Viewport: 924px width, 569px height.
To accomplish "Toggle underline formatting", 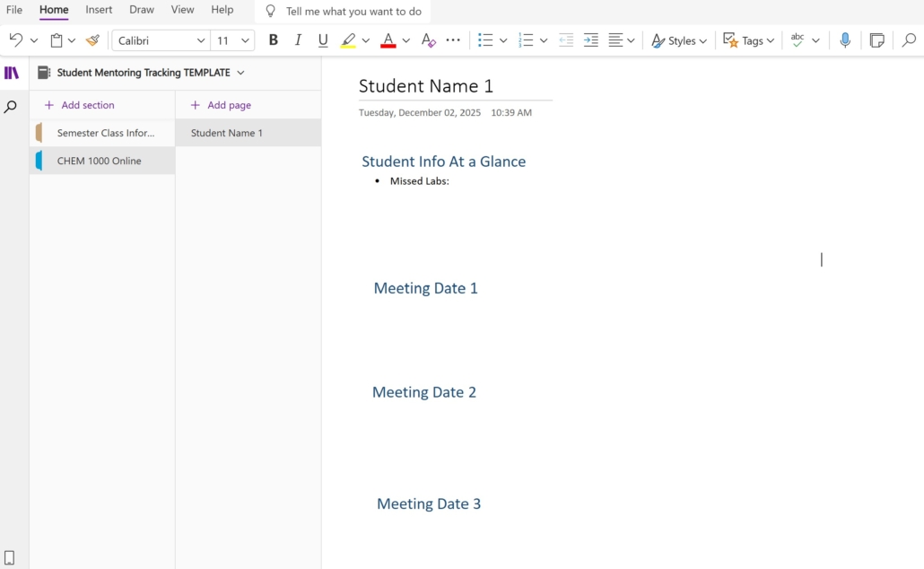I will click(x=322, y=40).
